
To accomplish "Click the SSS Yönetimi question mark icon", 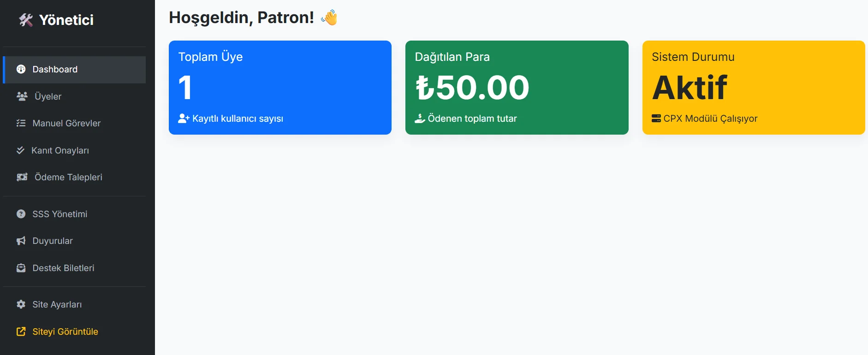I will (21, 214).
